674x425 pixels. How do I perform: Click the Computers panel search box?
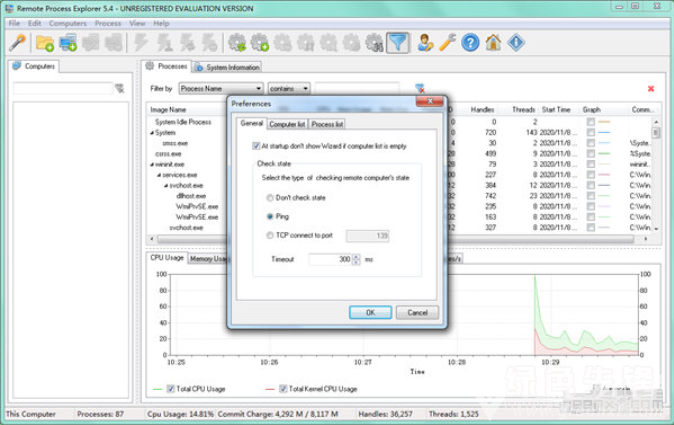[62, 89]
